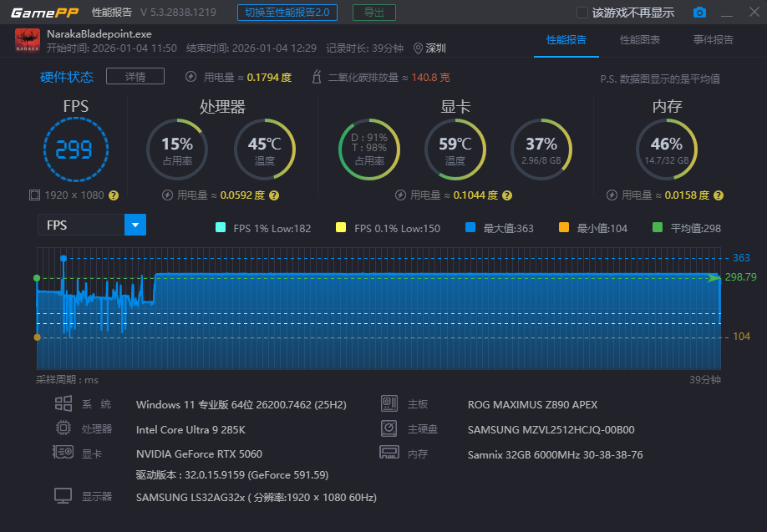Open hardware status 详情 details button
Viewport: 767px width, 532px height.
click(x=135, y=77)
